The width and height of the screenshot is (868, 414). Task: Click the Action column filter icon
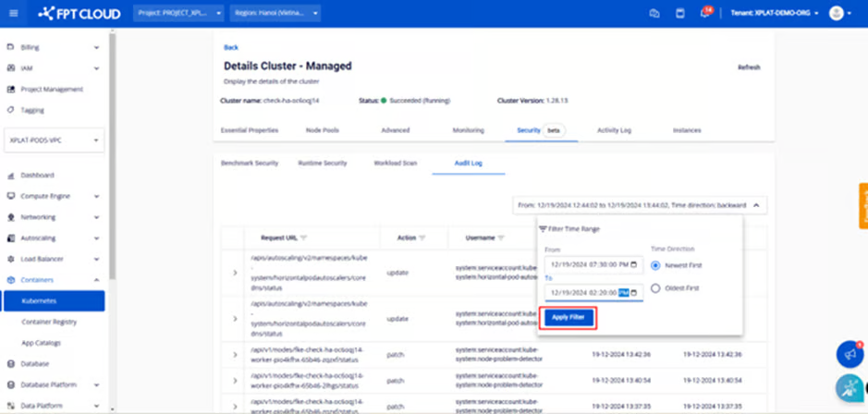[x=422, y=237]
